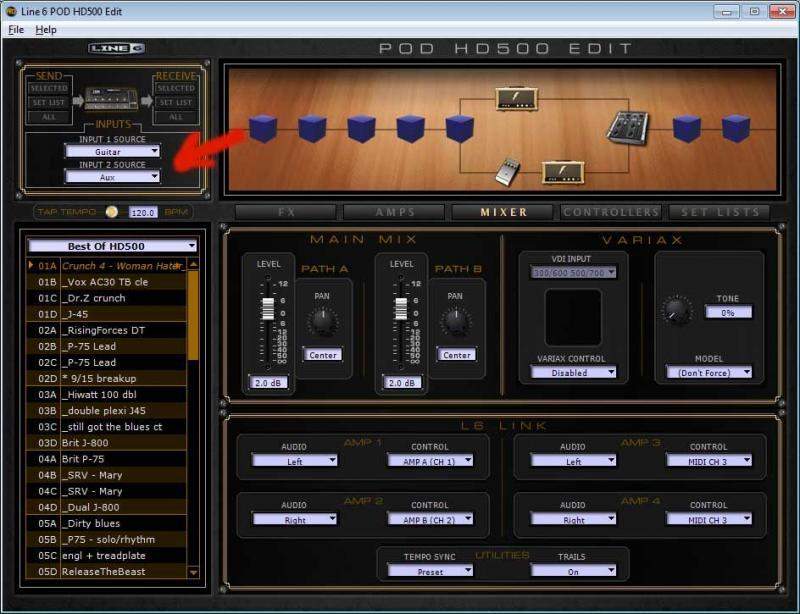Switch to the AMPS tab
The width and height of the screenshot is (800, 614).
[x=394, y=212]
